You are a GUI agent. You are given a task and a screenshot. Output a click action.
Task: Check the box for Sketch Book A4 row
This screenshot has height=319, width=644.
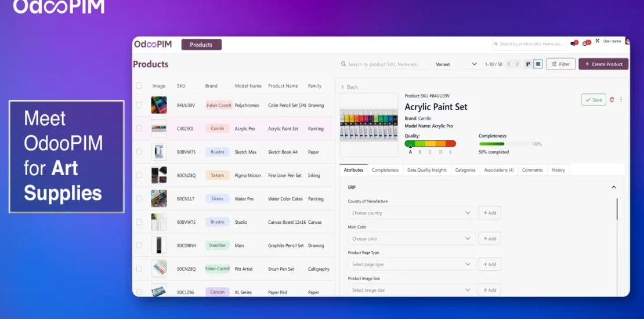(x=139, y=152)
